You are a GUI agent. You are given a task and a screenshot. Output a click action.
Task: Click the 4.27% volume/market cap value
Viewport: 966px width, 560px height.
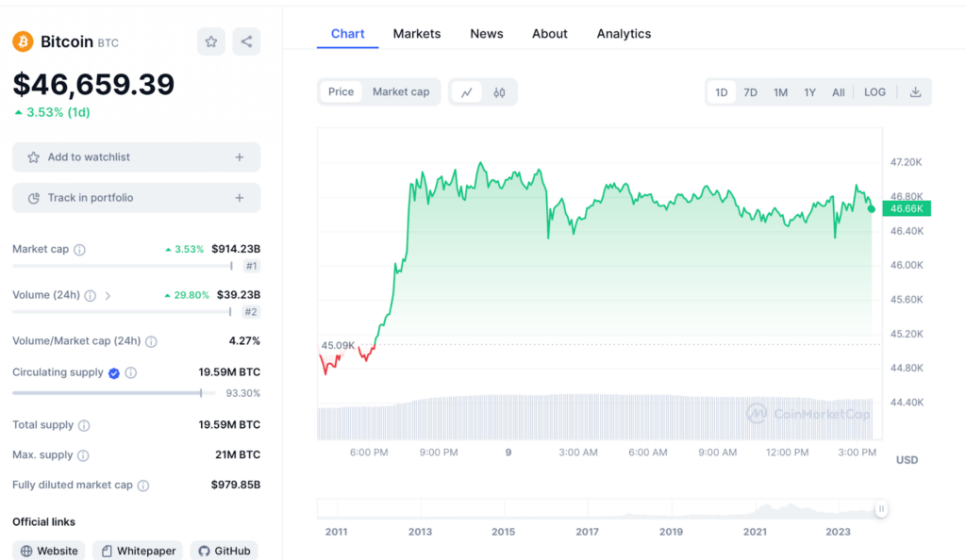tap(244, 341)
